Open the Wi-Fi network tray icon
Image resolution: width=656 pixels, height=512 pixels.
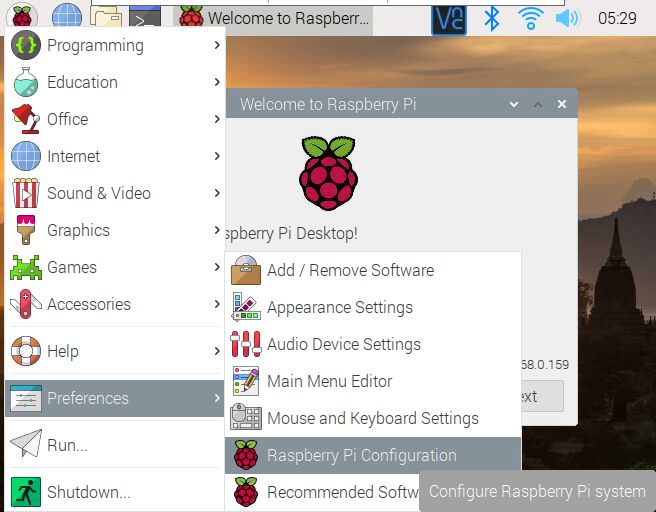(x=530, y=18)
